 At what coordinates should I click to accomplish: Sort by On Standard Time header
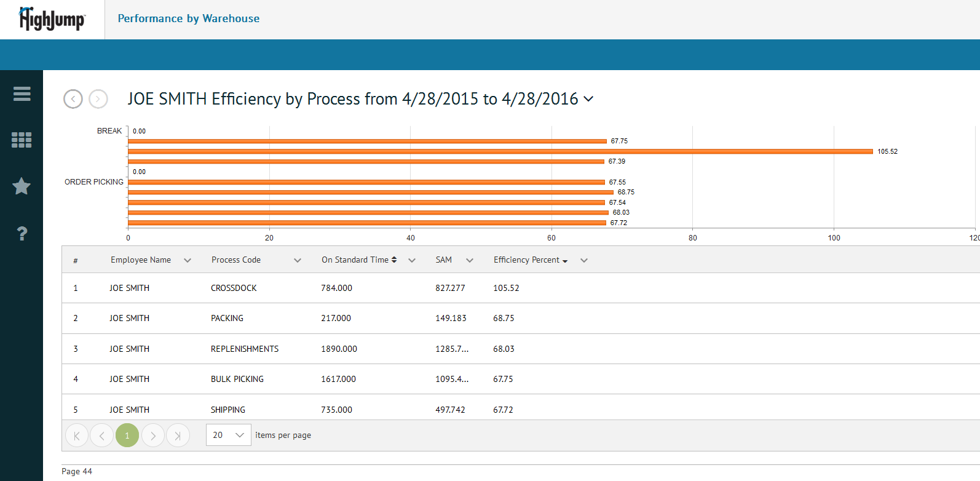[x=355, y=260]
